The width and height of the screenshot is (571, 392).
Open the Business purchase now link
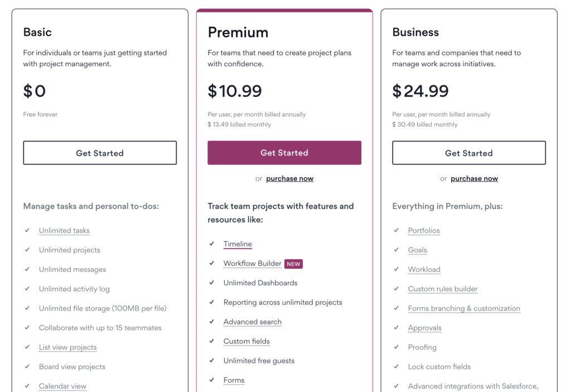474,178
